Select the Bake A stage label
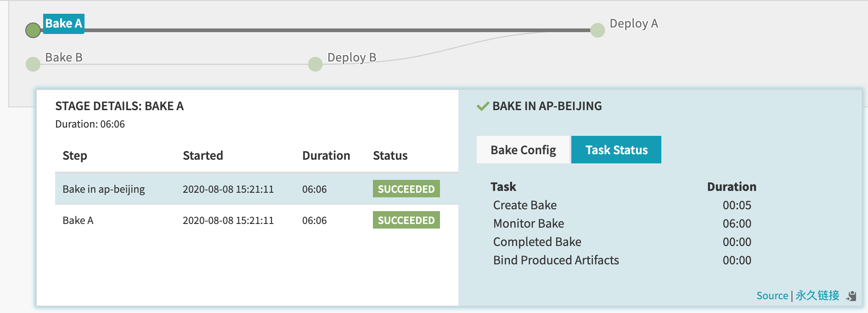868x313 pixels. 63,23
